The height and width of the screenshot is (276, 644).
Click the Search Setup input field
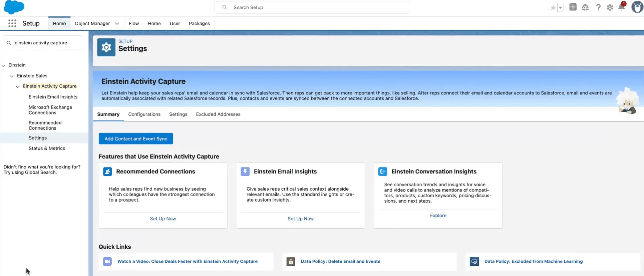click(312, 7)
